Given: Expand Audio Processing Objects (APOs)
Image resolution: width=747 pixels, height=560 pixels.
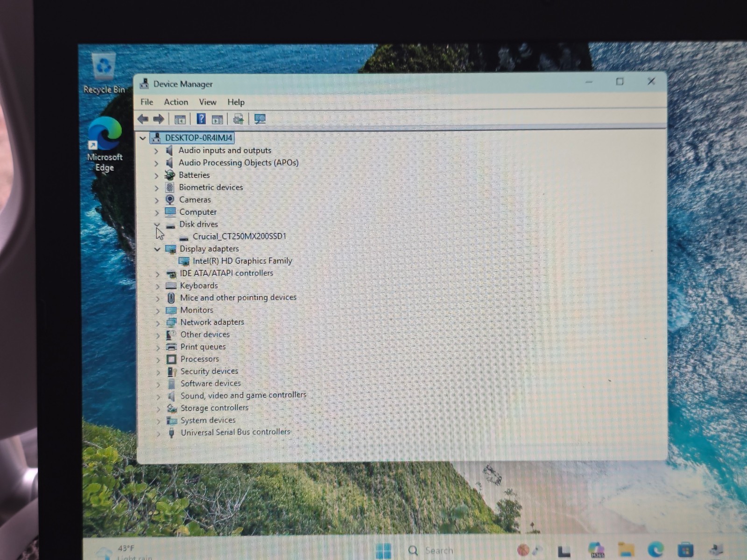Looking at the screenshot, I should 156,163.
